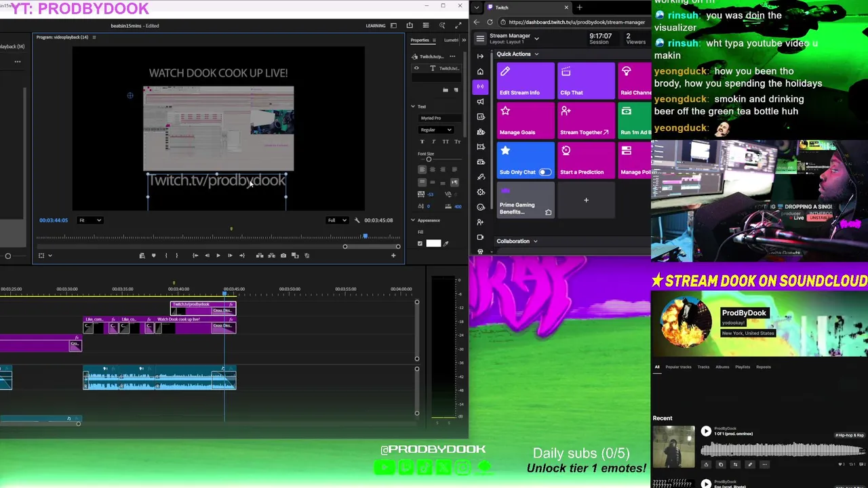Open the Myriad Pro font dropdown
Viewport: 868px width, 488px height.
[439, 118]
